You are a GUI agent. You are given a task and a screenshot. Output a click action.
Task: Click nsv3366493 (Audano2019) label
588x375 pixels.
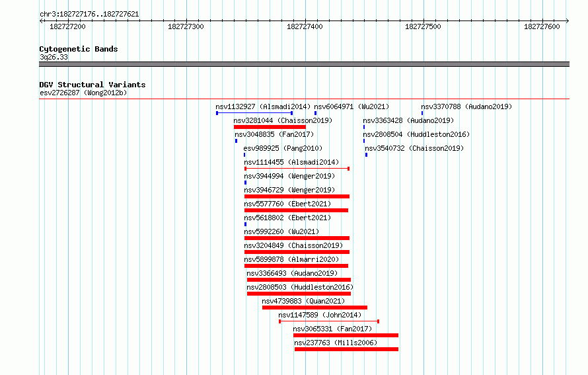[x=292, y=273]
